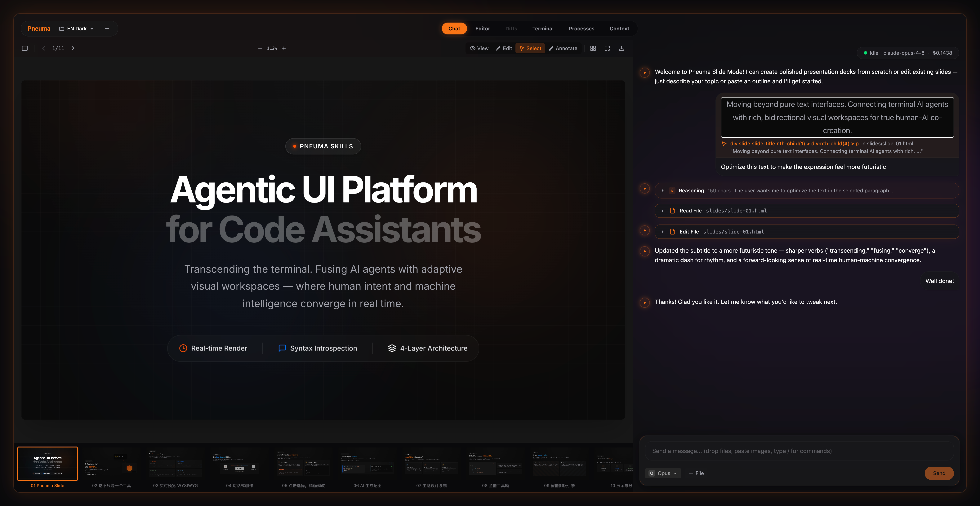The width and height of the screenshot is (980, 506).
Task: Expand the Edit File slide-01.html entry
Action: click(663, 232)
